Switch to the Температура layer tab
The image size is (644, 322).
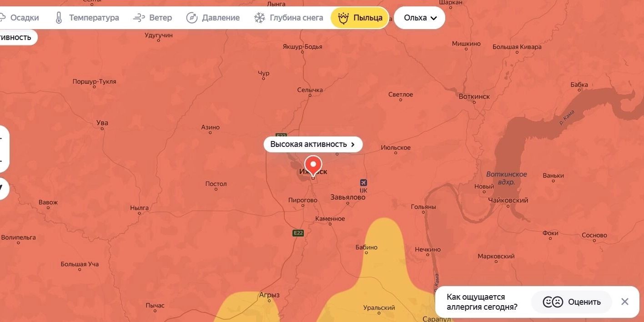click(87, 18)
